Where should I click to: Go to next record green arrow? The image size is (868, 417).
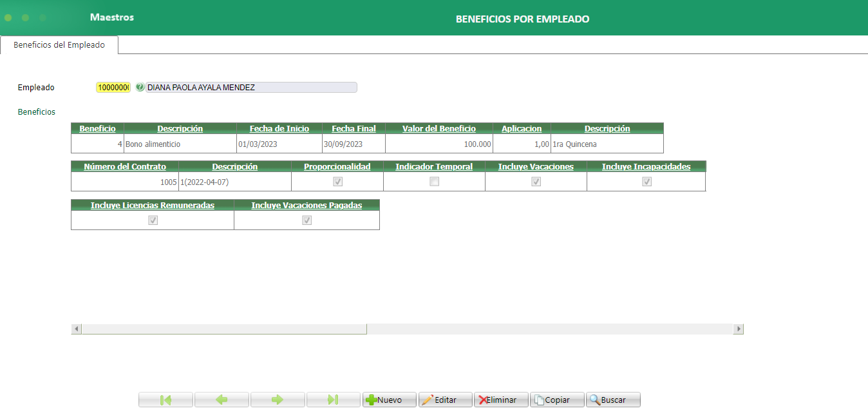click(278, 400)
